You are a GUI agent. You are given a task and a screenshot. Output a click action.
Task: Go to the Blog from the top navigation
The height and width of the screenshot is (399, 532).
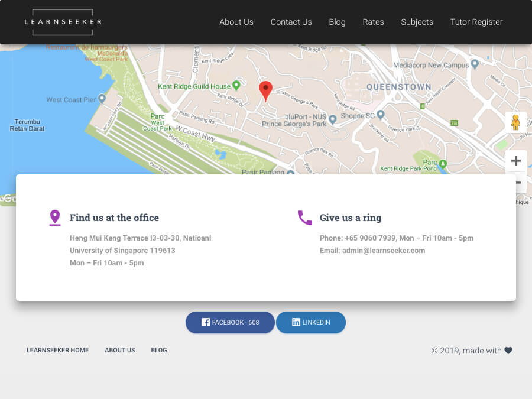[337, 22]
